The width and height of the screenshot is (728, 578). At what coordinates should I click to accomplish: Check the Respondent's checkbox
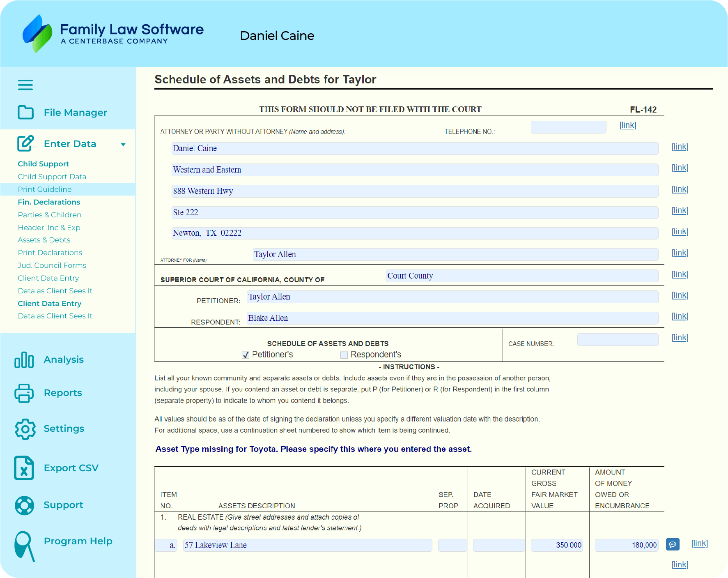343,355
